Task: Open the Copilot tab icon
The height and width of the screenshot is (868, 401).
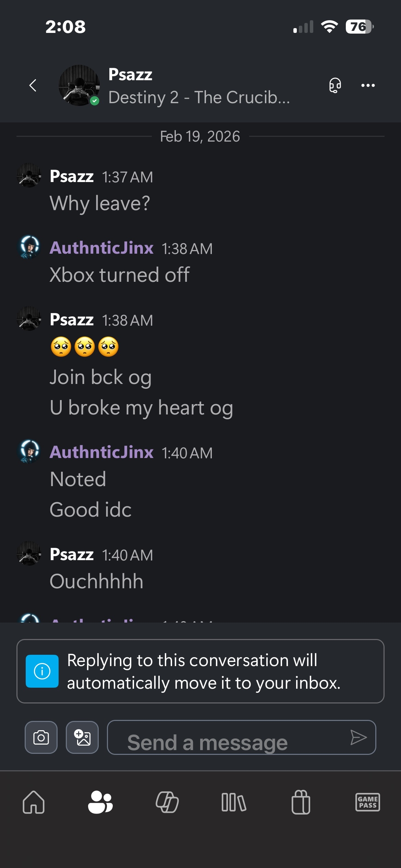Action: tap(167, 802)
